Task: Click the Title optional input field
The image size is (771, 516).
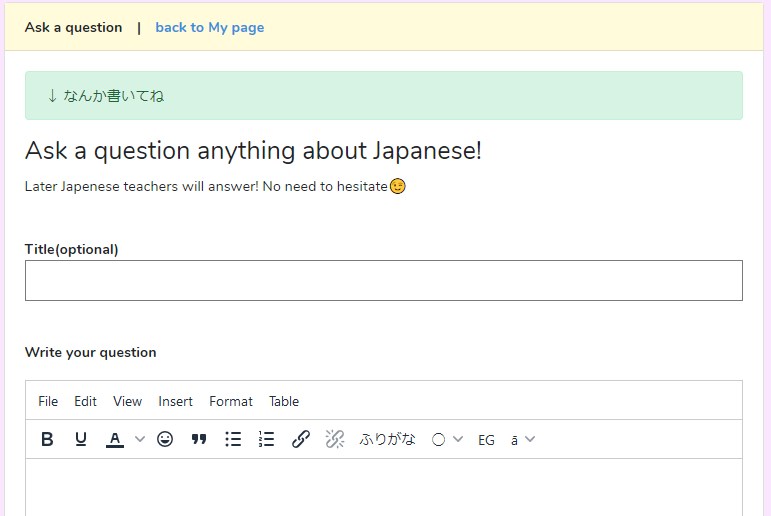Action: (383, 280)
